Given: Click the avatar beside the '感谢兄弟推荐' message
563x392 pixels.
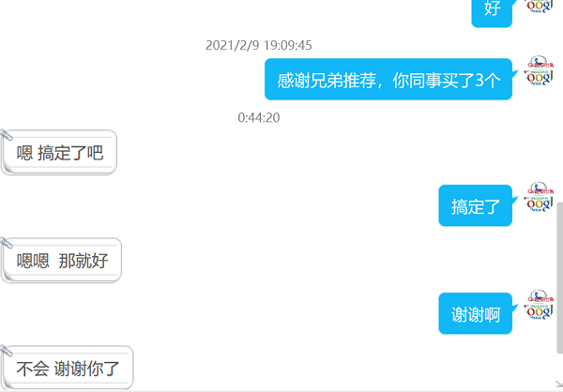Looking at the screenshot, I should point(539,70).
